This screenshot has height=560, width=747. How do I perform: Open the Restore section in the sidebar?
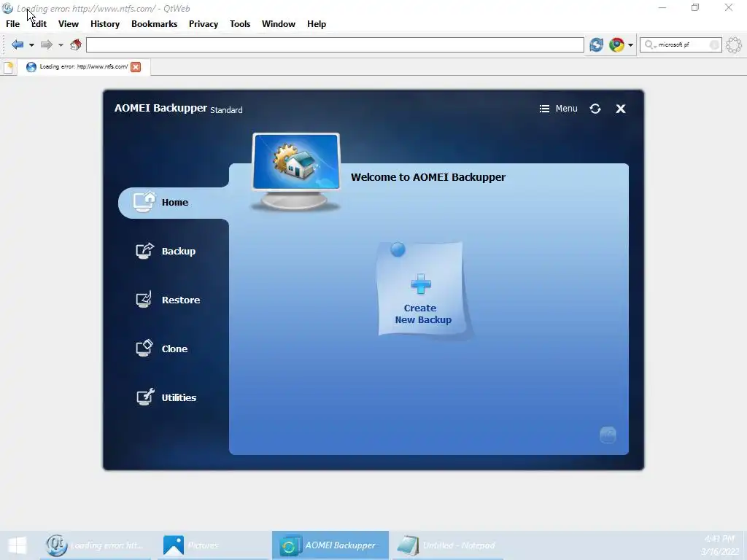click(x=168, y=300)
